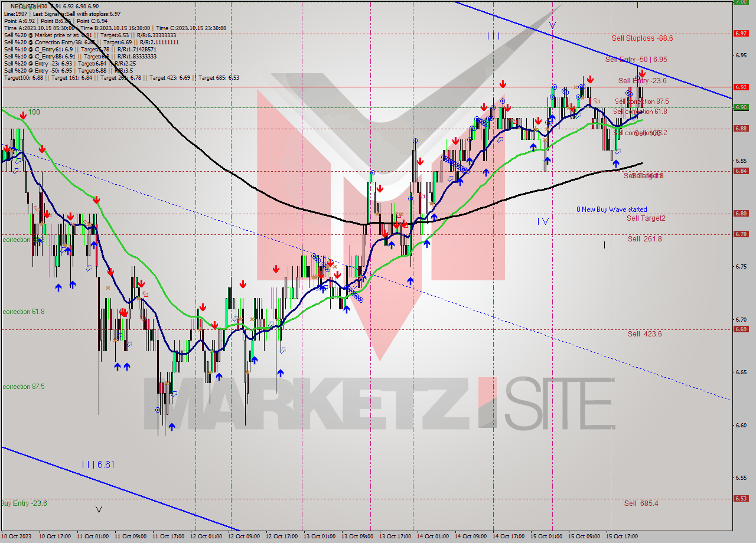Click the blue I I I 6.61 wave label
This screenshot has height=543, width=756.
tap(98, 465)
